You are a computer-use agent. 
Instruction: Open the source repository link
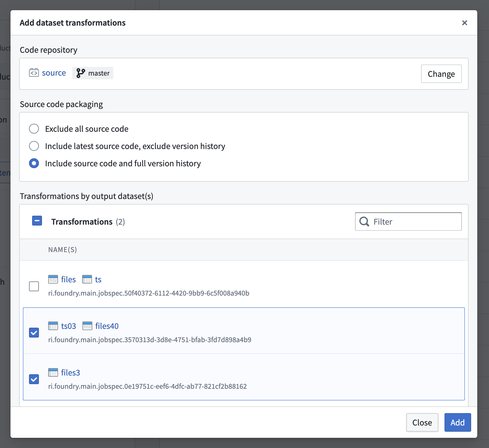(54, 73)
